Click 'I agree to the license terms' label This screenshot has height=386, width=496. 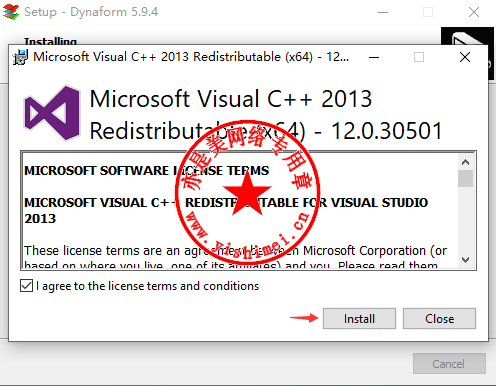(x=147, y=286)
